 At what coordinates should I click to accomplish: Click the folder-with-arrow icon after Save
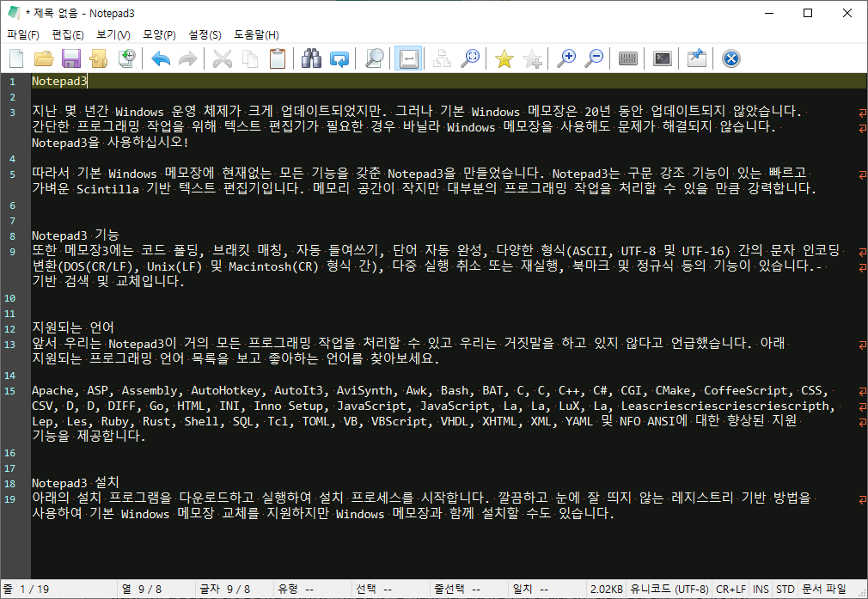pos(99,58)
